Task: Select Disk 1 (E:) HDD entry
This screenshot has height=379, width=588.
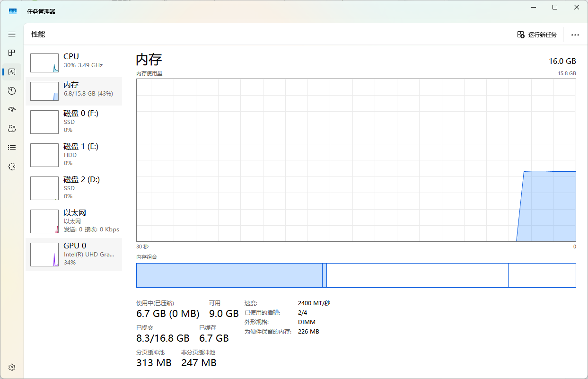Action: (x=74, y=155)
